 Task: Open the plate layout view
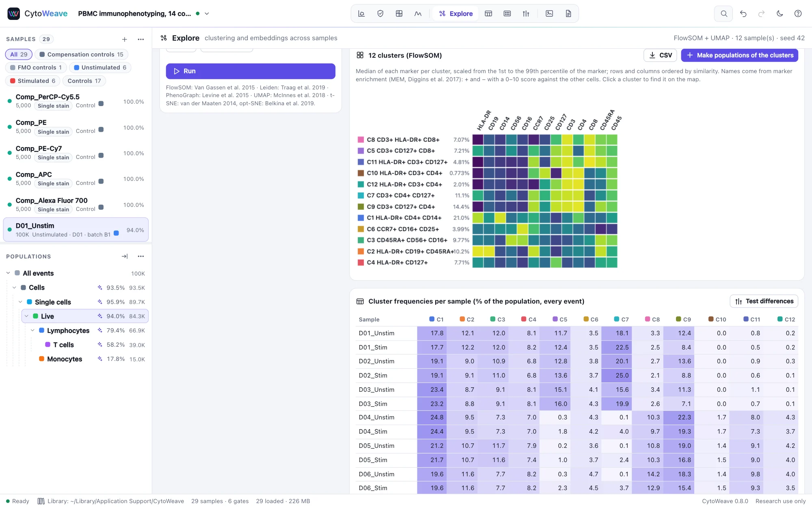[x=507, y=13]
